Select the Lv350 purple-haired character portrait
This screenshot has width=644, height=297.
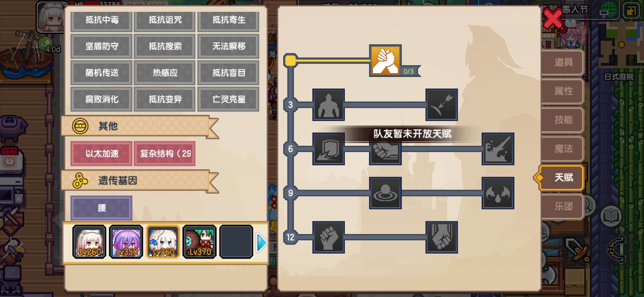[x=126, y=242]
